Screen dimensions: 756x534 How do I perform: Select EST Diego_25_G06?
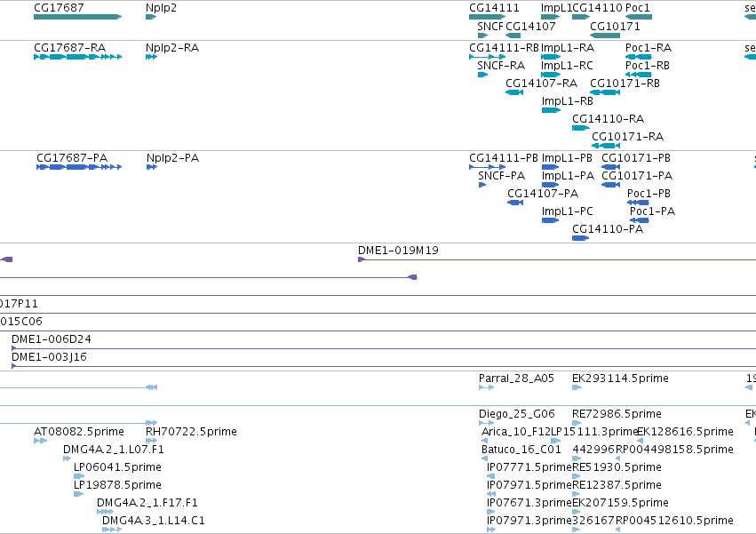tap(487, 424)
